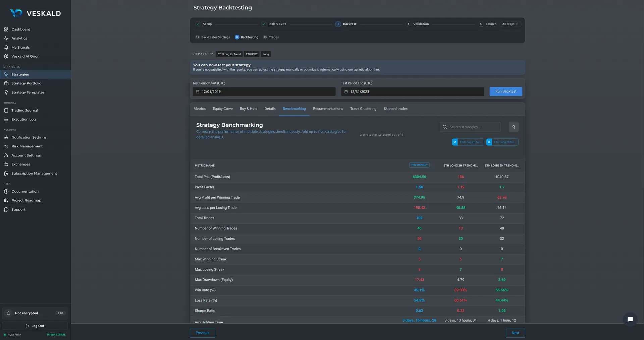Open Trading Journal book icon
Screen dimensions: 644x340
6,111
